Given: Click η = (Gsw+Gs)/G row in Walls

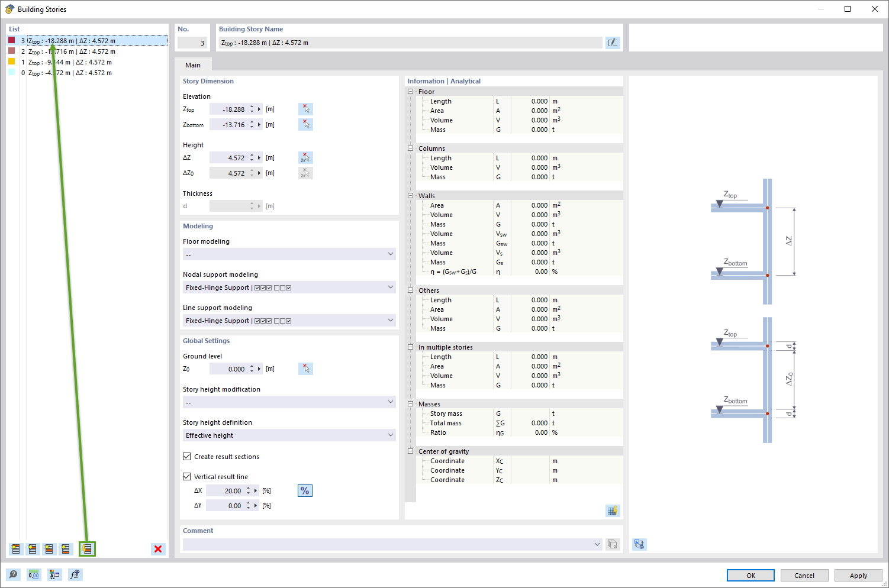Looking at the screenshot, I should click(521, 272).
